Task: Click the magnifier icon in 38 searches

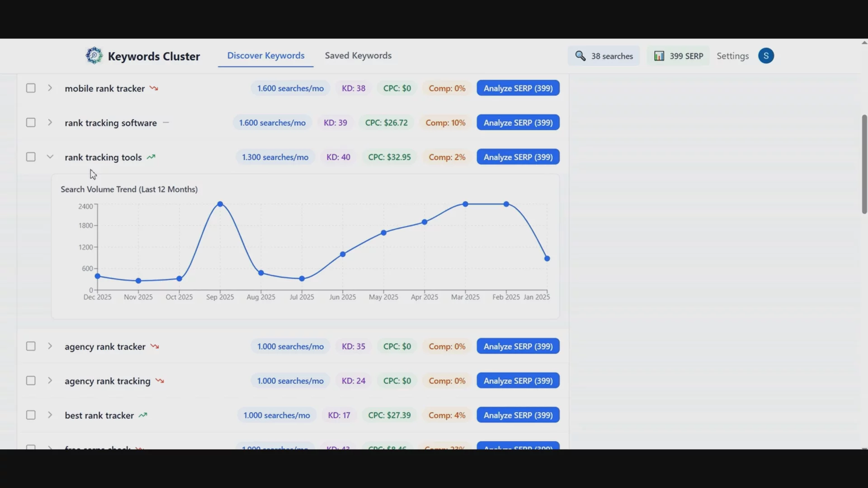Action: [580, 56]
